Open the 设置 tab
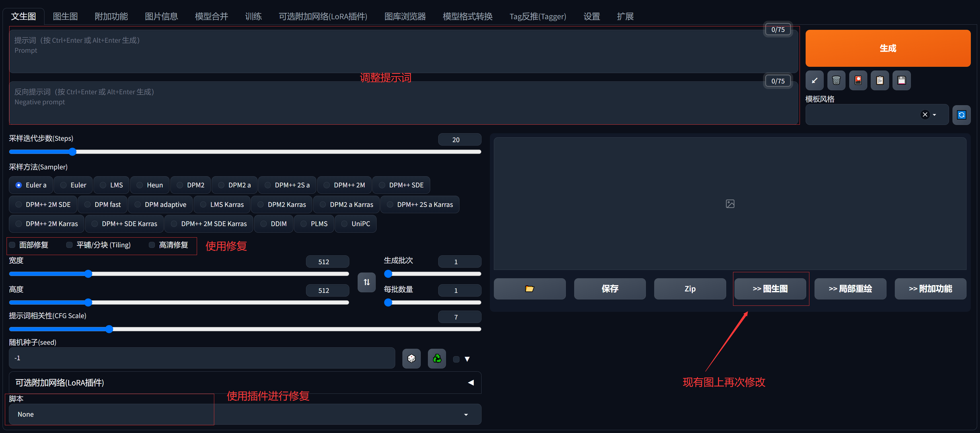This screenshot has height=433, width=980. pos(592,16)
